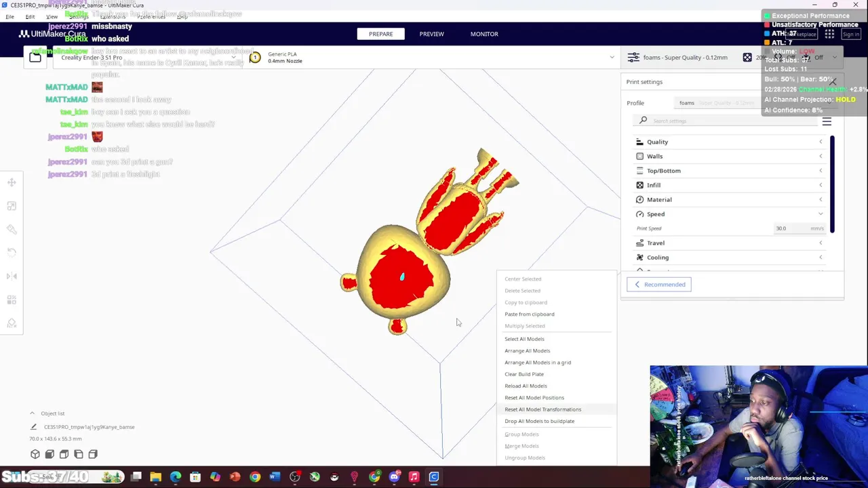Choose Reload All Models in context menu
The image size is (868, 488).
pyautogui.click(x=526, y=386)
